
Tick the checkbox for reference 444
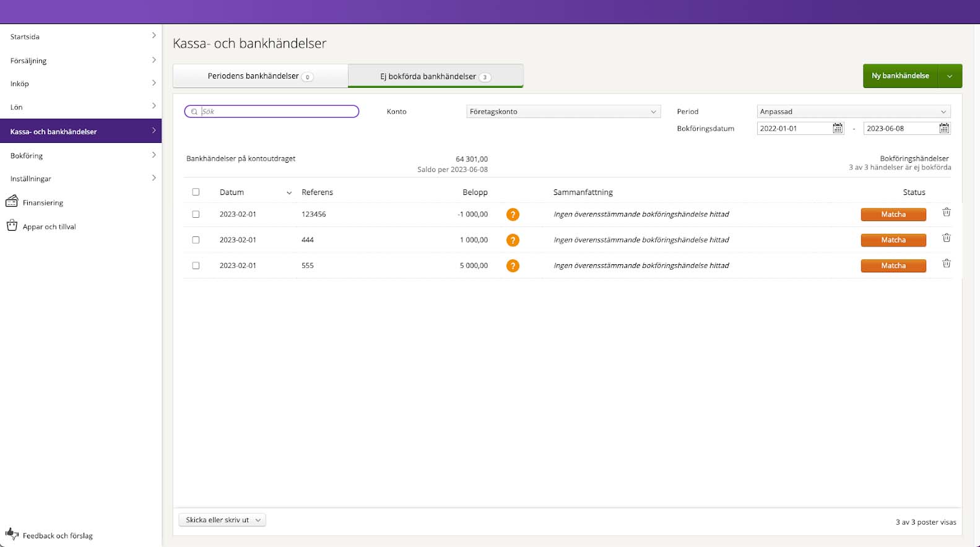tap(196, 239)
